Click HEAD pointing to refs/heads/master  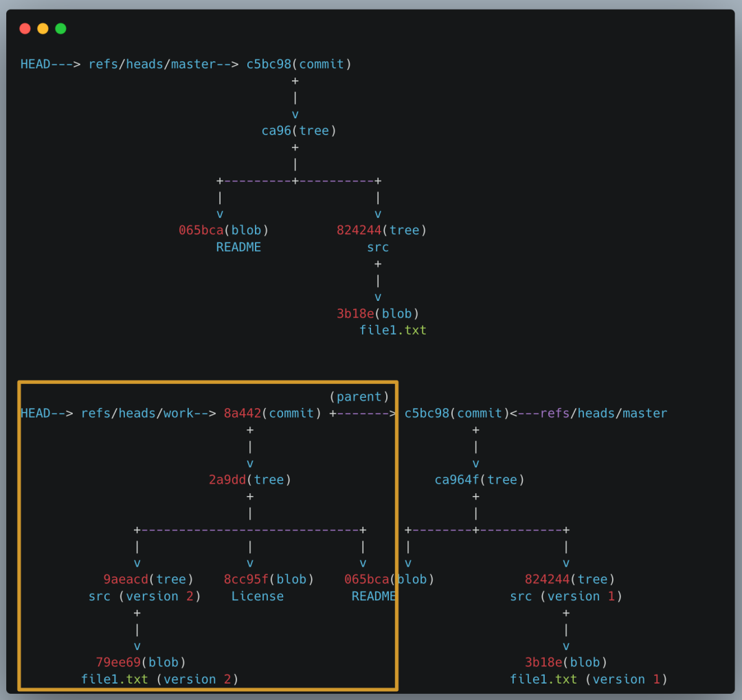coord(36,65)
